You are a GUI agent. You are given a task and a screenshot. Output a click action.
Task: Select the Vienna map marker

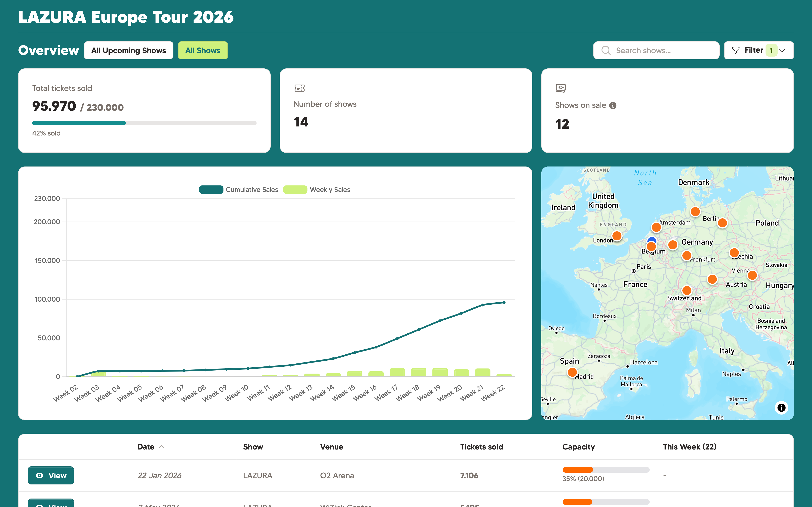coord(752,275)
